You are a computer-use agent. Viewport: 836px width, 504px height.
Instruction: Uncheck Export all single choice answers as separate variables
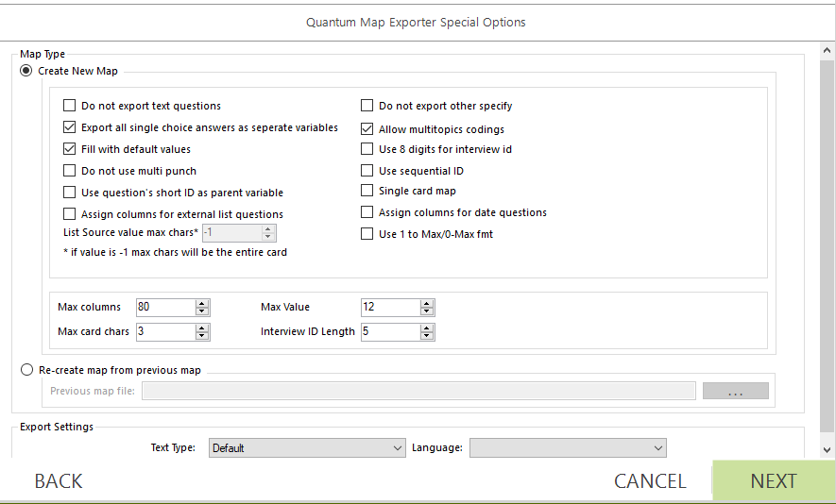(69, 127)
